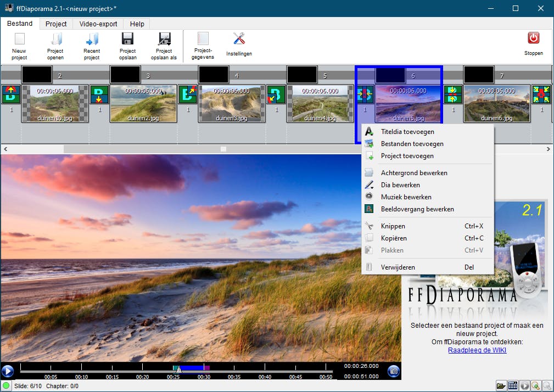Click the red Stoppen power icon

pyautogui.click(x=533, y=38)
